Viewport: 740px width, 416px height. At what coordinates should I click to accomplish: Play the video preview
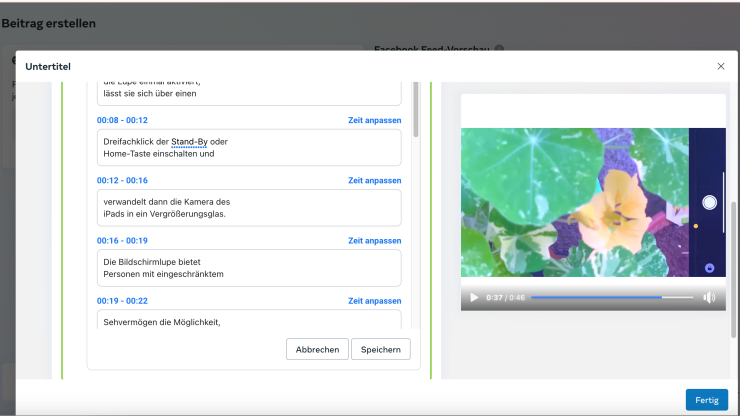pos(474,297)
